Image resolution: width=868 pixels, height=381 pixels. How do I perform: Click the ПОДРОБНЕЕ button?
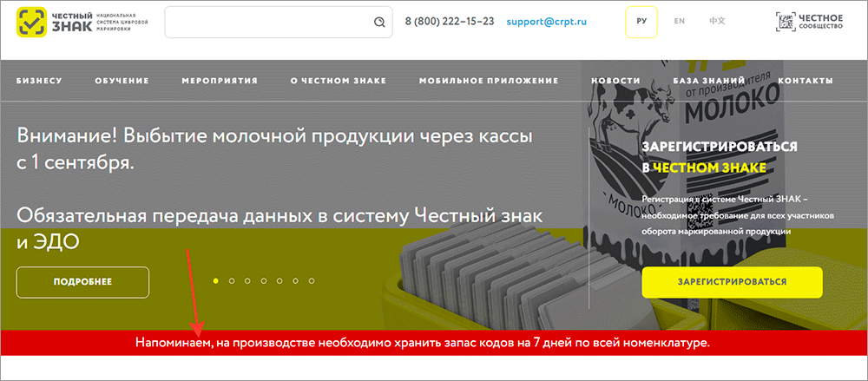(x=83, y=282)
